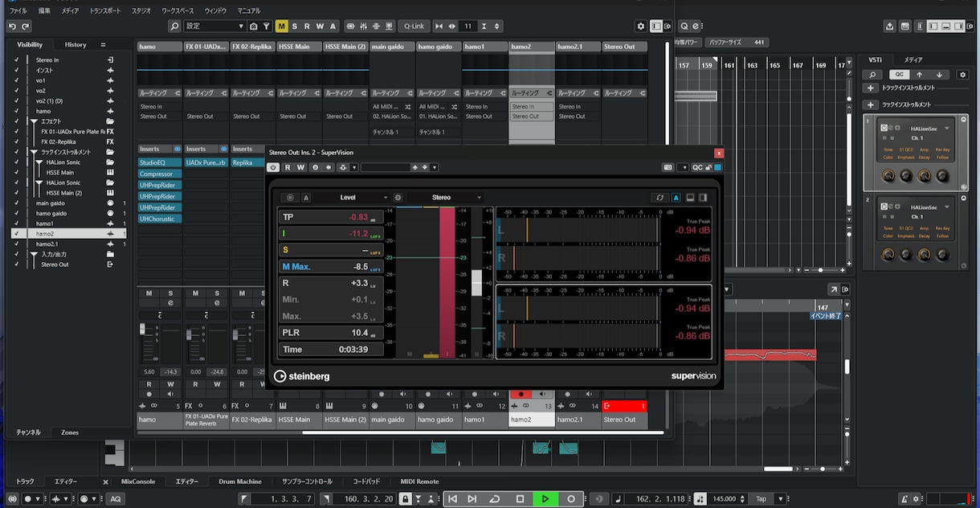The width and height of the screenshot is (980, 508).
Task: Toggle visibility checkmark for main gaido
Action: pyautogui.click(x=16, y=203)
